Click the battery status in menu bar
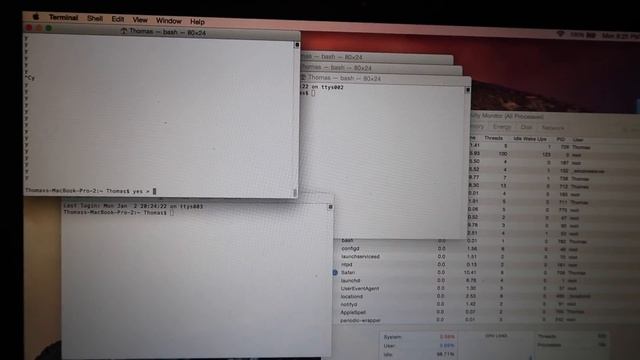Viewport: 640px width, 360px height. [x=583, y=35]
